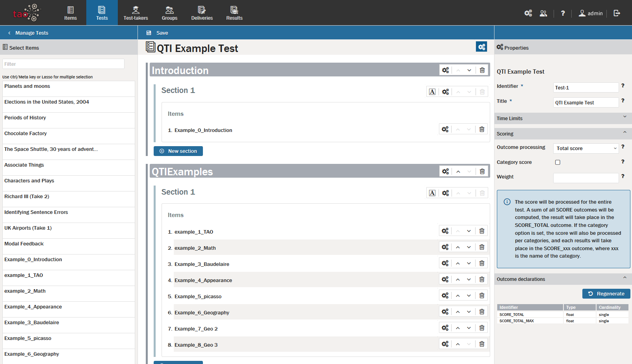Switch to the Deliveries tab

point(202,13)
